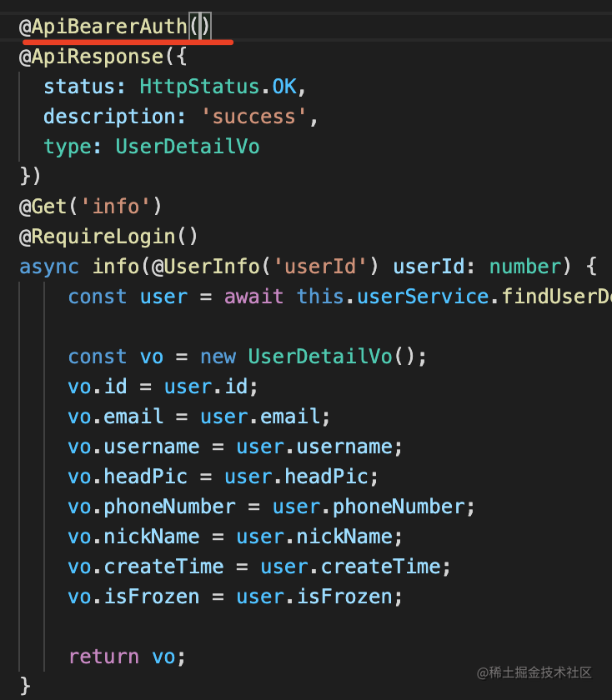This screenshot has width=612, height=700.
Task: Select HttpStatus in the status line
Action: click(199, 86)
